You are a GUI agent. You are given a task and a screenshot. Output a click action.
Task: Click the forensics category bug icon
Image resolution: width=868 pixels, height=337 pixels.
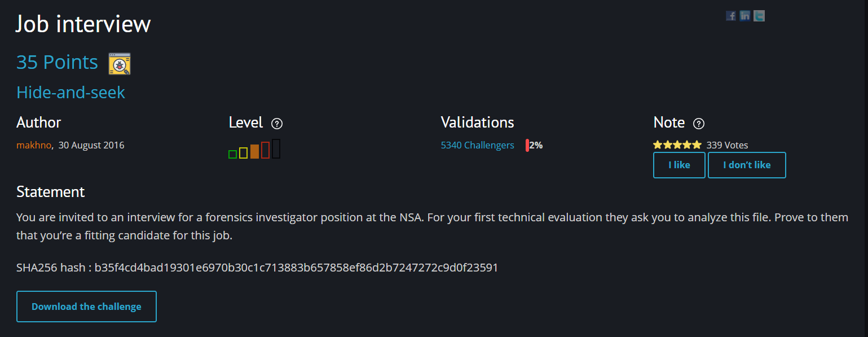pos(120,64)
